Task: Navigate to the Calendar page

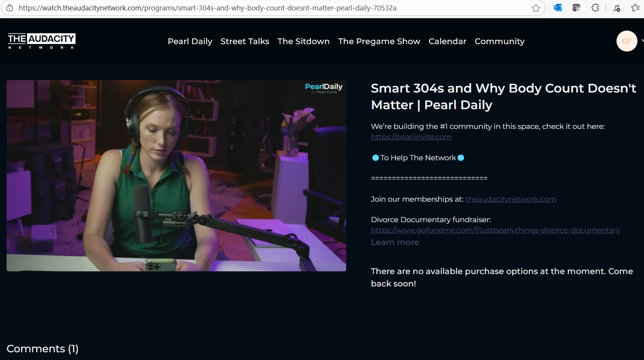Action: (447, 41)
